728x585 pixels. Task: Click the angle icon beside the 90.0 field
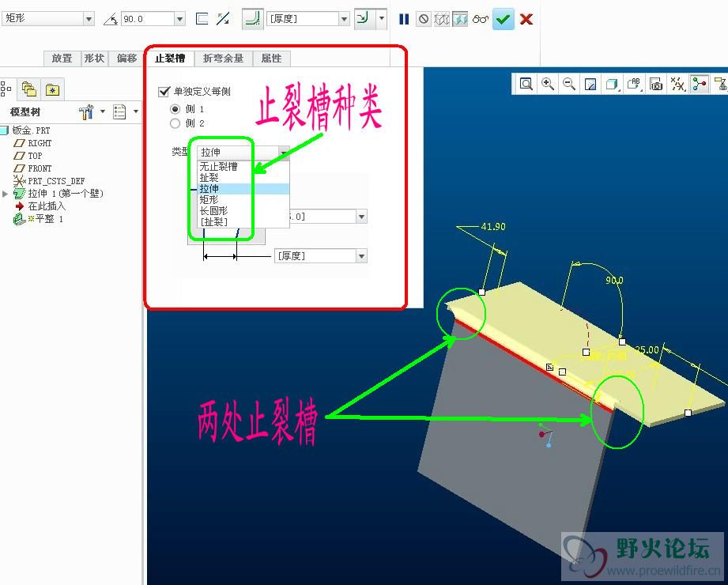110,19
